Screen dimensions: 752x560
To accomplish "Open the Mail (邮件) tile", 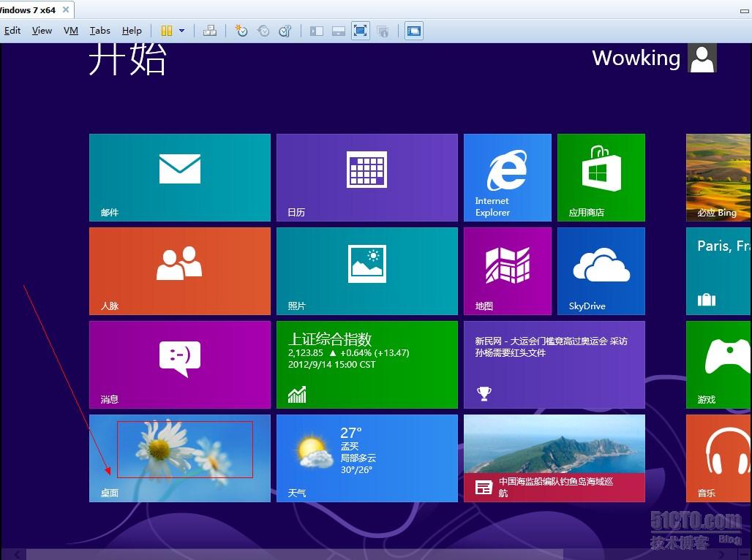I will pyautogui.click(x=180, y=178).
